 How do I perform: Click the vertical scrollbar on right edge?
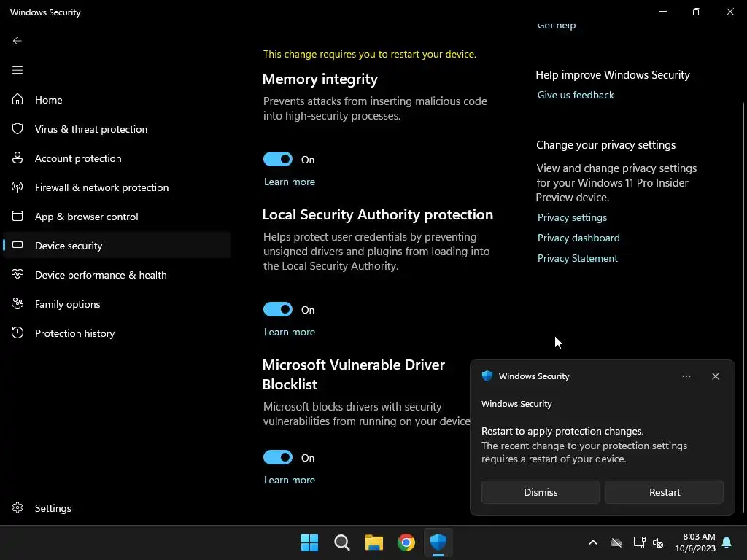click(743, 307)
